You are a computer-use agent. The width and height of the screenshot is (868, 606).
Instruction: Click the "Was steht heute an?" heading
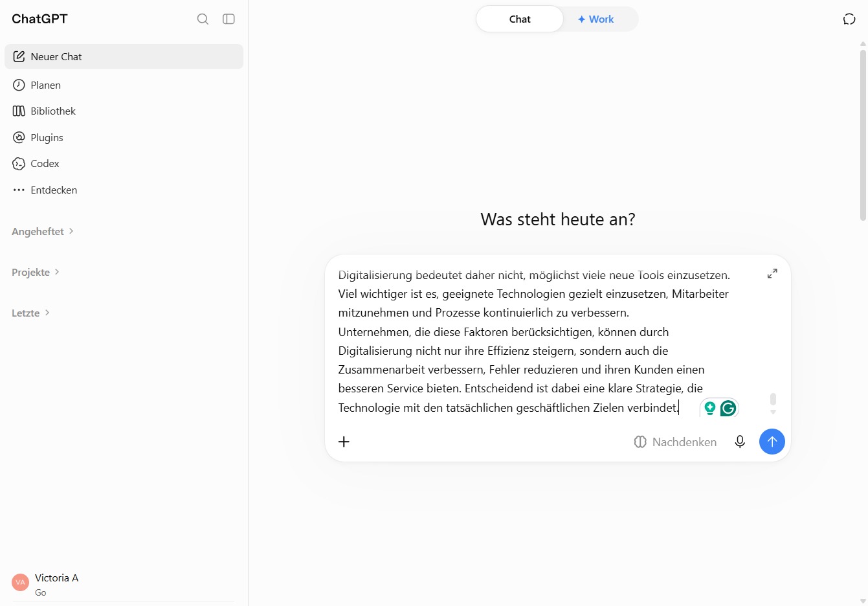[558, 219]
